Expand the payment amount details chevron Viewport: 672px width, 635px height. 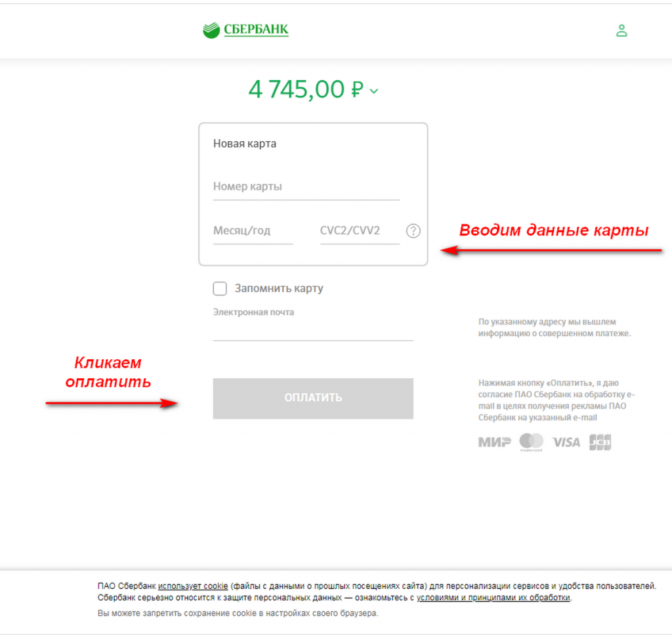point(374,91)
